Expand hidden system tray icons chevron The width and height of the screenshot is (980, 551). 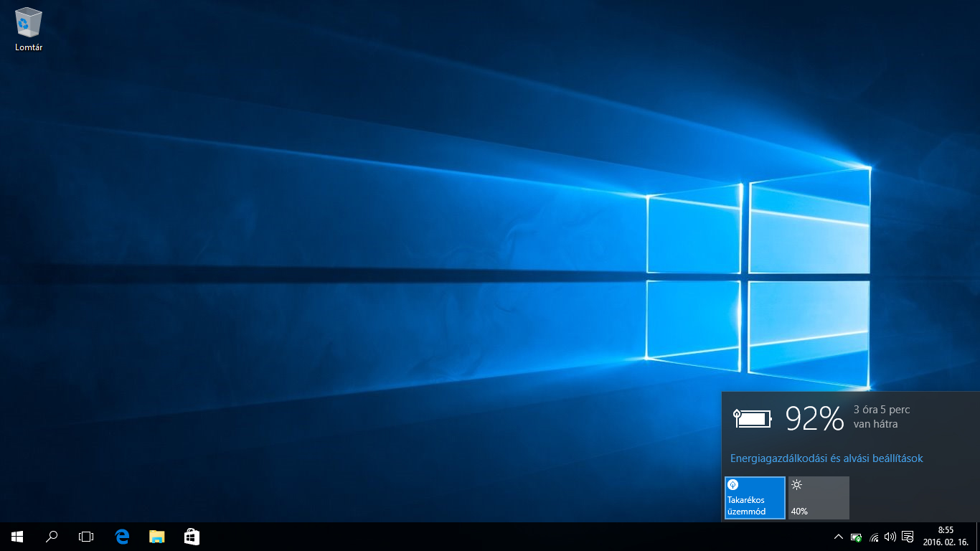click(838, 537)
